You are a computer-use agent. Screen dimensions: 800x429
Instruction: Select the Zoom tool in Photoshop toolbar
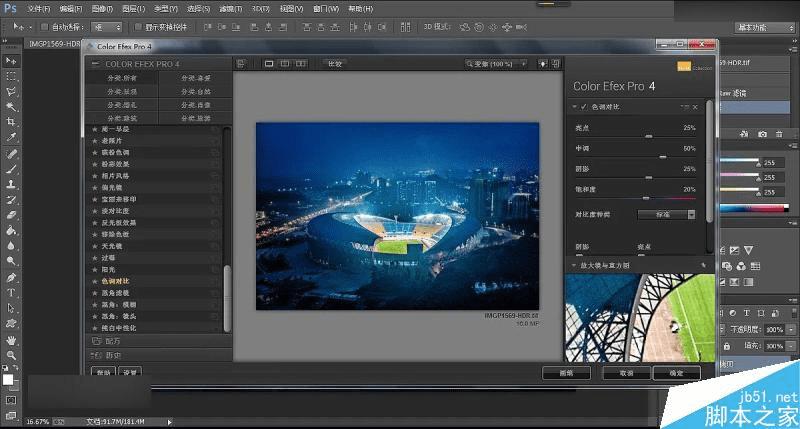(x=11, y=355)
